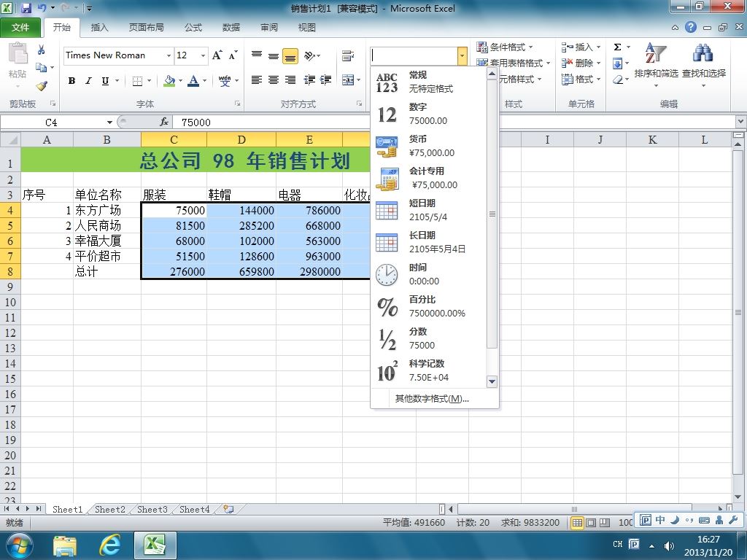The image size is (747, 560).
Task: Select the Format Painter brush
Action: click(x=42, y=86)
